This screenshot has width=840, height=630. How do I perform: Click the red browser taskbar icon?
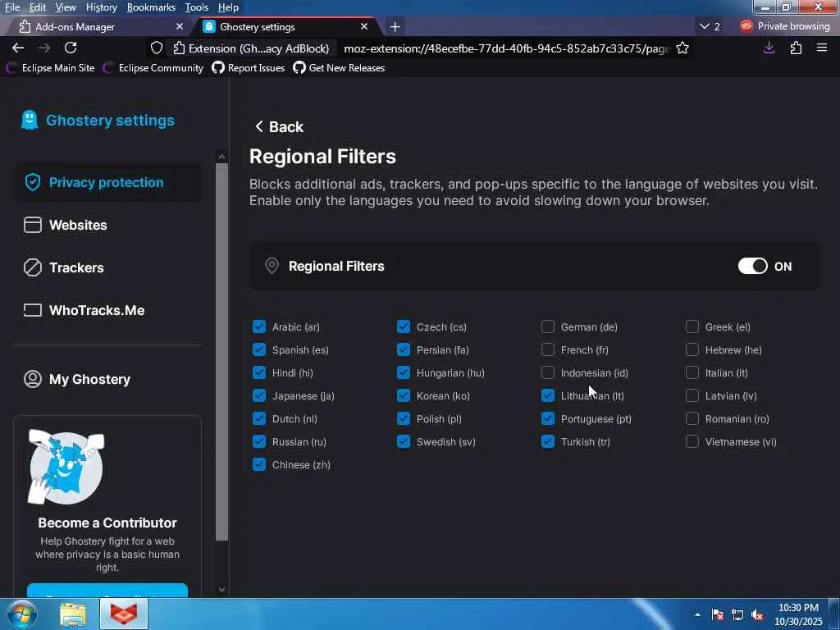point(124,614)
